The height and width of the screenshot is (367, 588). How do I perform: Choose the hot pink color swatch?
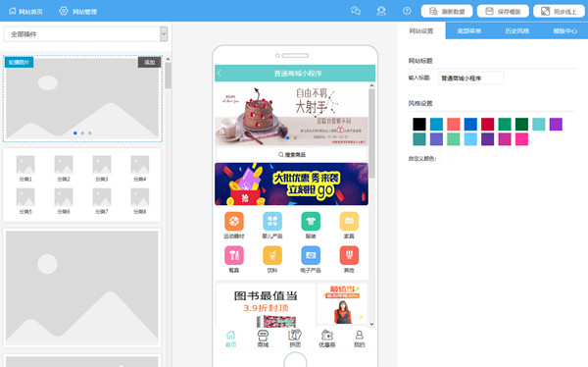tap(521, 139)
